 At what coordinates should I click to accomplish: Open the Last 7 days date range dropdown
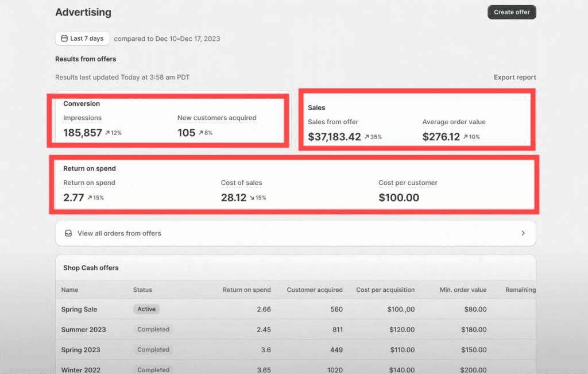point(83,38)
